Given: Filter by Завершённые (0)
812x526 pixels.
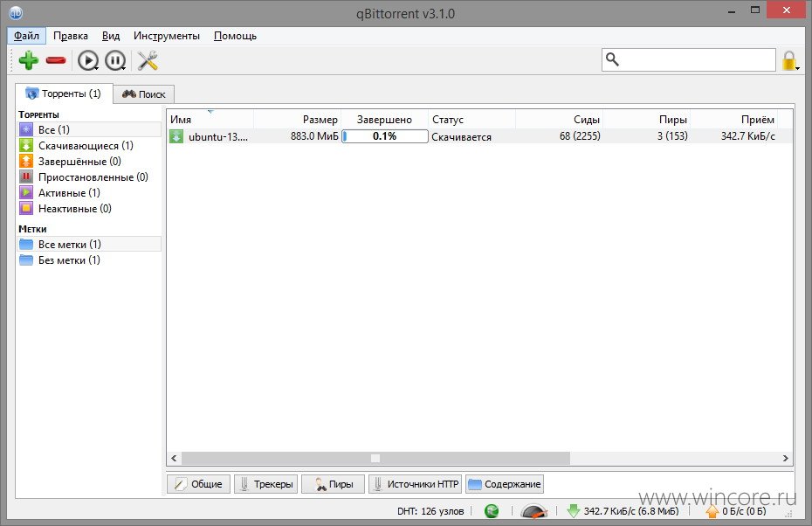Looking at the screenshot, I should [x=89, y=161].
